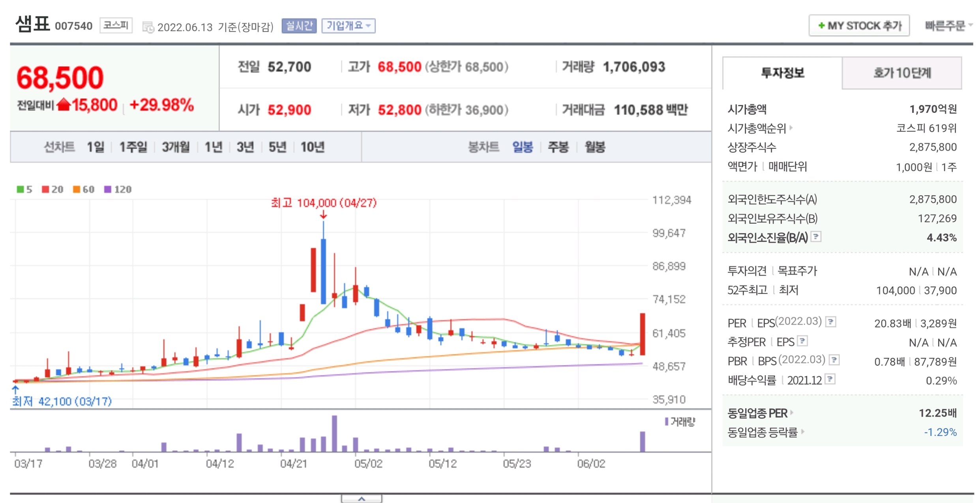Show the 3개월 line chart
This screenshot has width=980, height=503.
click(x=176, y=147)
